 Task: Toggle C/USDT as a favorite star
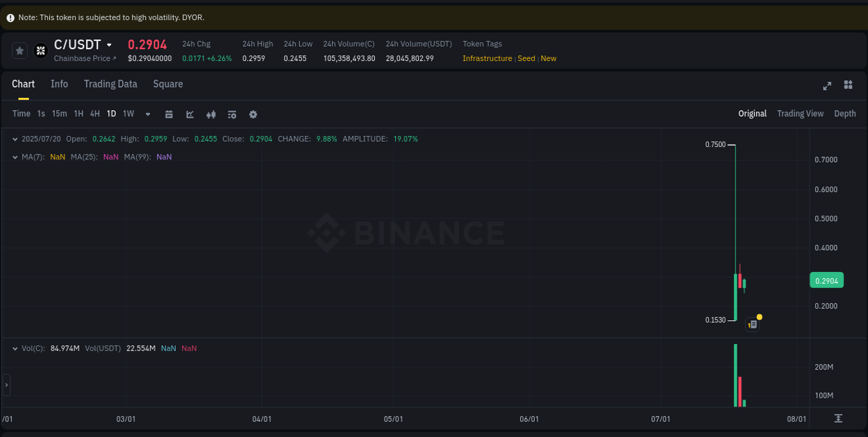(x=19, y=50)
